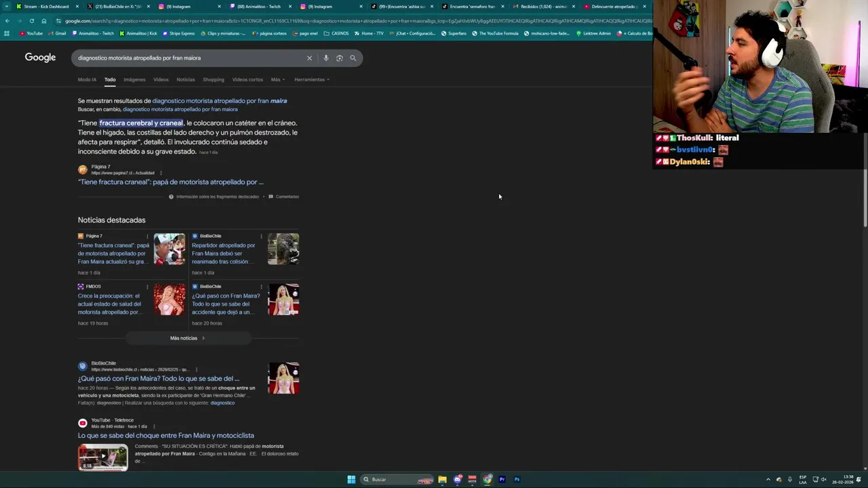The image size is (868, 488).
Task: Open File Explorer from the taskbar
Action: 442,479
